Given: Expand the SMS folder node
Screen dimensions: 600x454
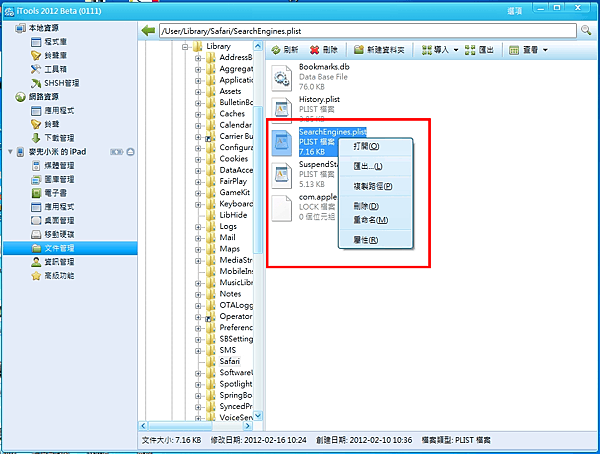Looking at the screenshot, I should 198,351.
